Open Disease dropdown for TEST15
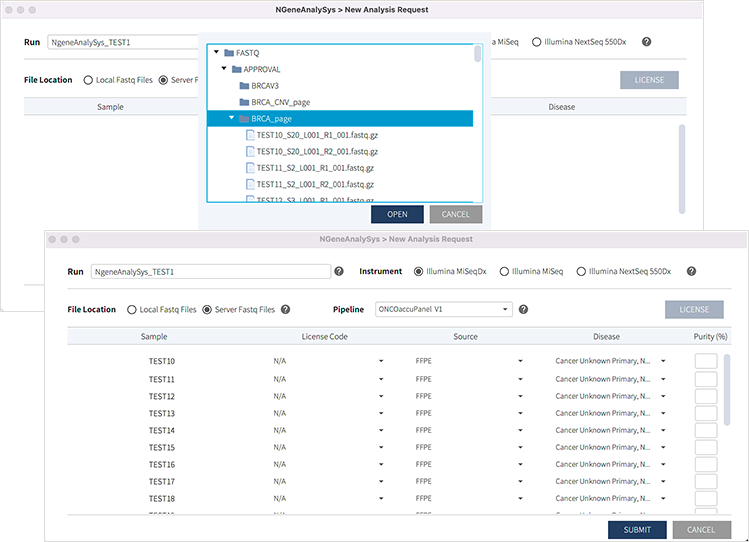Image resolution: width=749 pixels, height=542 pixels. tap(663, 447)
